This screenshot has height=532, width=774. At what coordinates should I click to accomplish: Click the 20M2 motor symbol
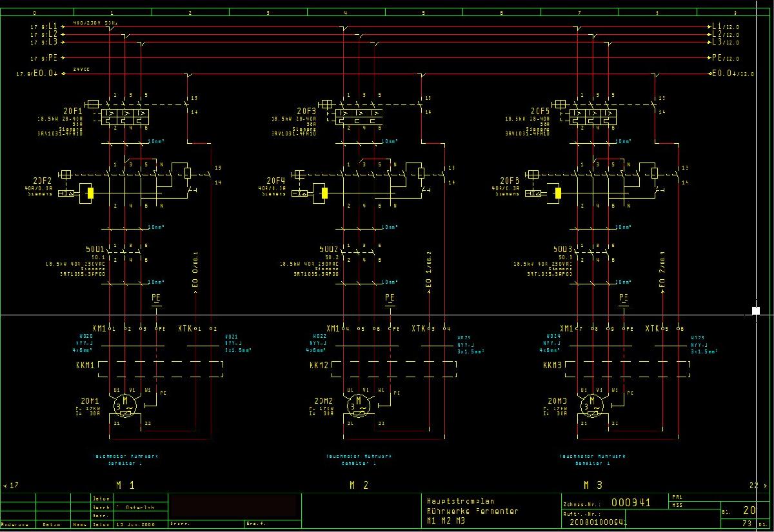(358, 405)
